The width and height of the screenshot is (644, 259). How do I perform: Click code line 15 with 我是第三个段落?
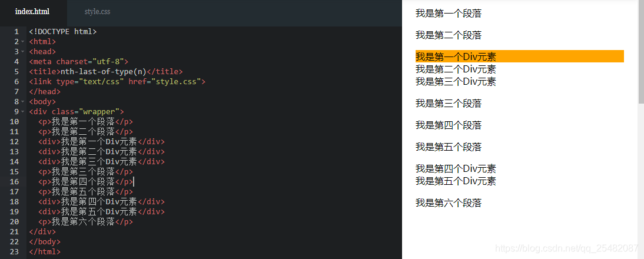85,171
